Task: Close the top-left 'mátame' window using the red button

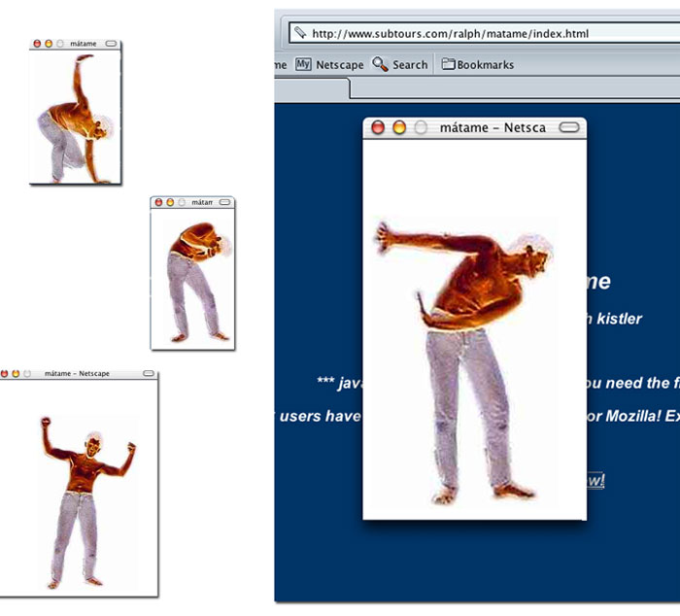Action: click(x=37, y=44)
